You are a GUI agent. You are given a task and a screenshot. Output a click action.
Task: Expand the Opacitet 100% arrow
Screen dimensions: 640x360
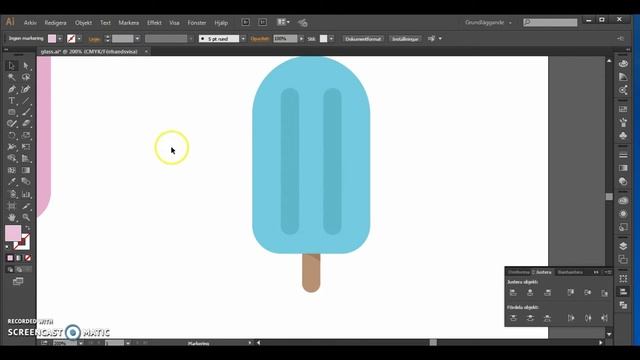point(301,39)
